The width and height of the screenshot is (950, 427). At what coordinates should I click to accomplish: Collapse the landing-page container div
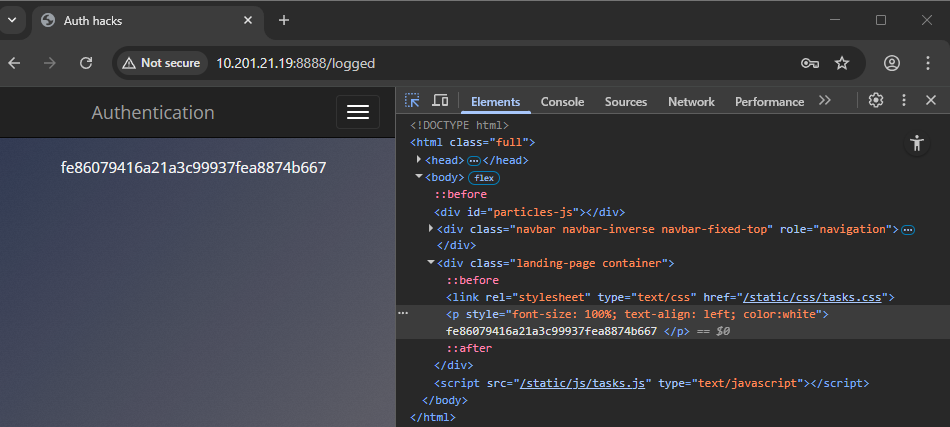tap(431, 263)
